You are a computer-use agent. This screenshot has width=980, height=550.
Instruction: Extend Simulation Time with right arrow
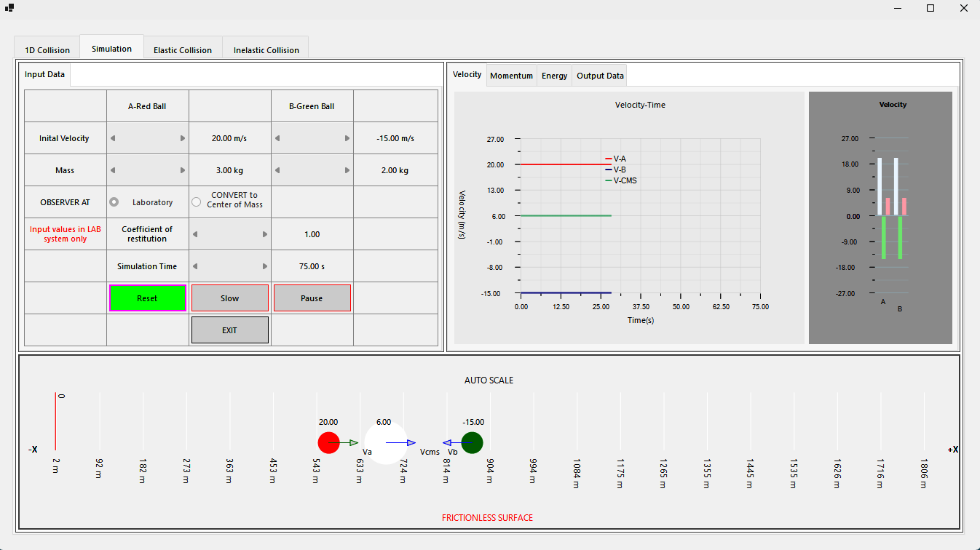[265, 266]
